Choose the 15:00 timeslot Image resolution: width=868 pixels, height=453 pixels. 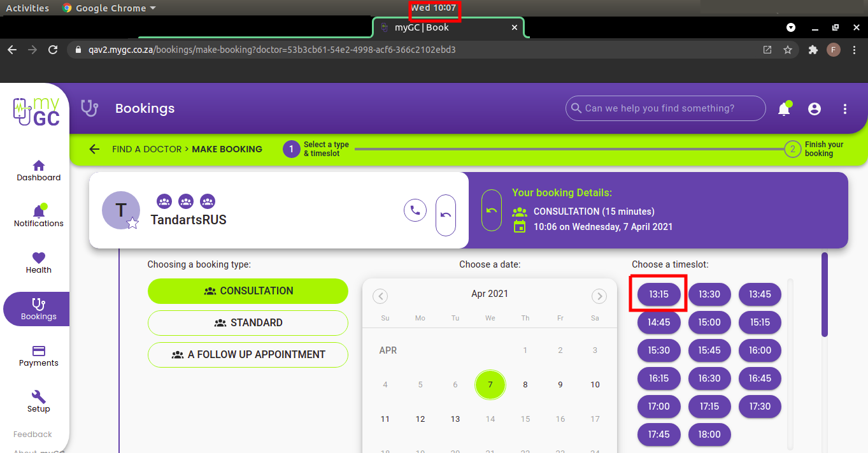point(709,322)
